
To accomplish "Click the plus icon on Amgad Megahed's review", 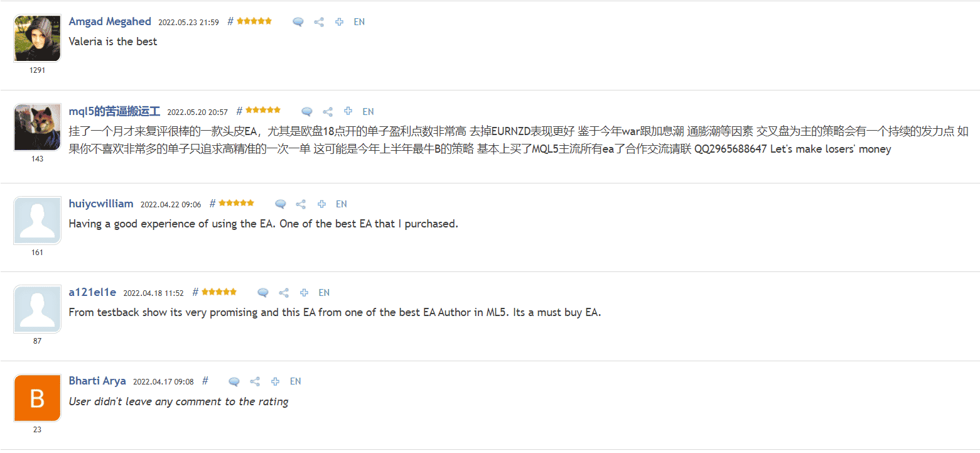I will 339,22.
